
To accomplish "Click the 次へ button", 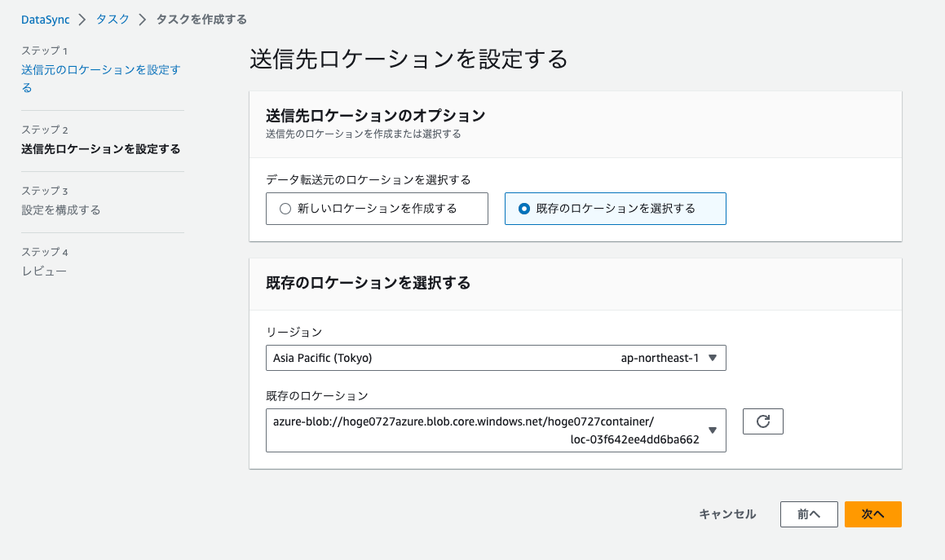I will pos(872,514).
